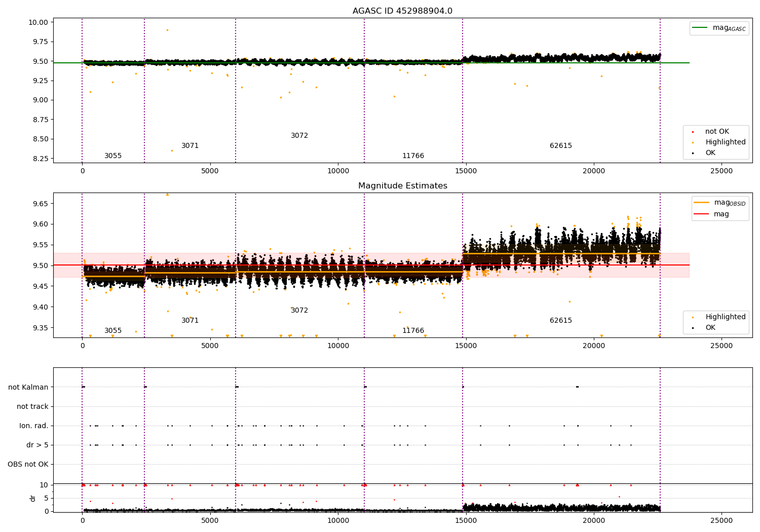Screen dimensions: 760x532
Task: Click the 9.60 y-tick in Magnitude Estimates
Action: pos(40,224)
